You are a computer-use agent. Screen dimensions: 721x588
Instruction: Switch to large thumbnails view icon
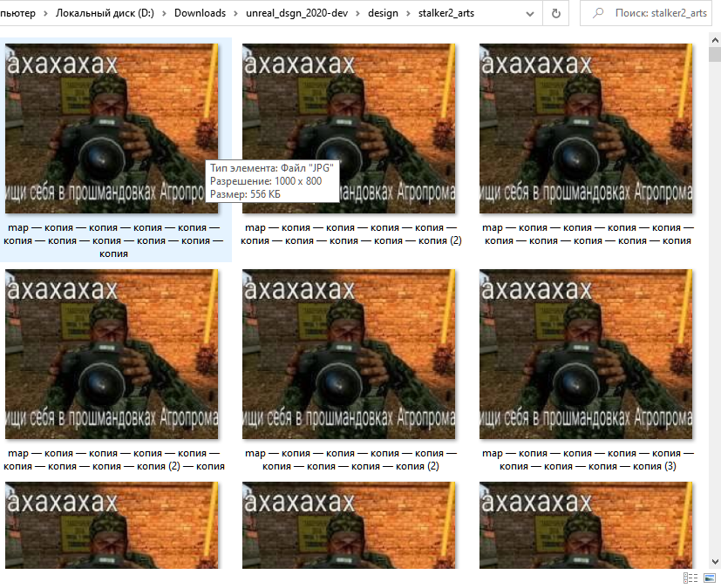710,578
